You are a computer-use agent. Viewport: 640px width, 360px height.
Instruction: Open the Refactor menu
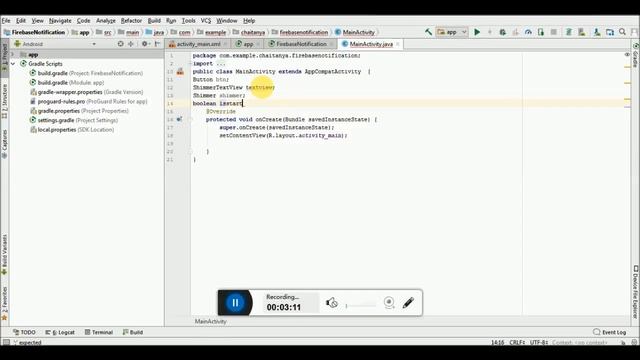[x=131, y=20]
